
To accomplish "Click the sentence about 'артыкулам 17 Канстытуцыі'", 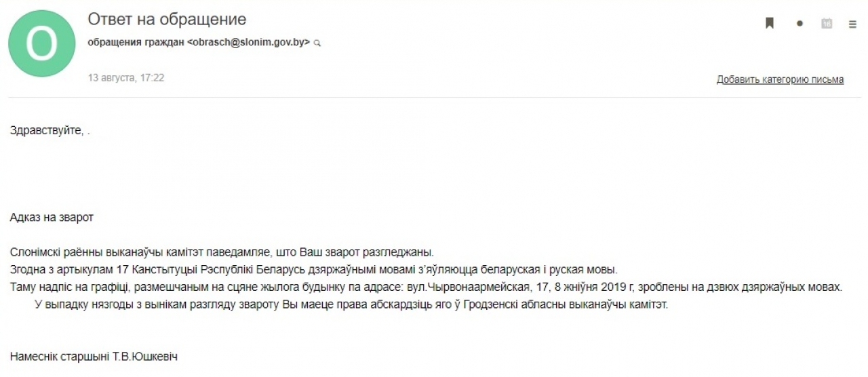I will [313, 270].
